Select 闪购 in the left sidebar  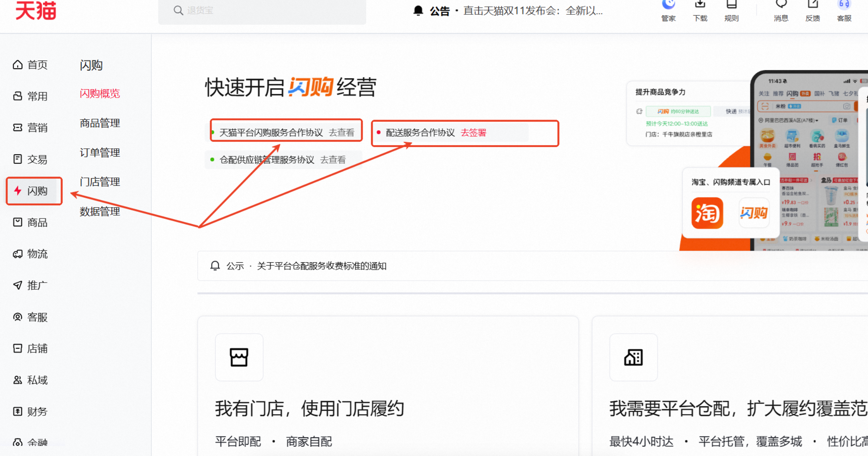coord(34,191)
